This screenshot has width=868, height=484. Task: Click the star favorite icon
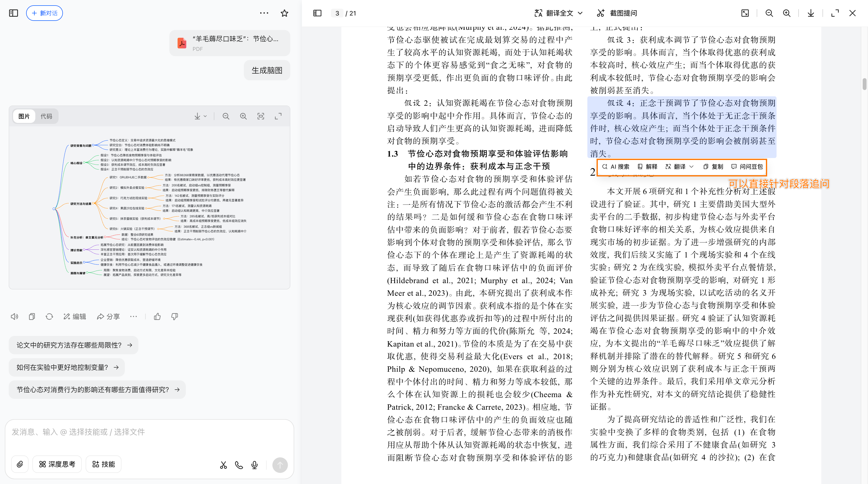pos(284,13)
